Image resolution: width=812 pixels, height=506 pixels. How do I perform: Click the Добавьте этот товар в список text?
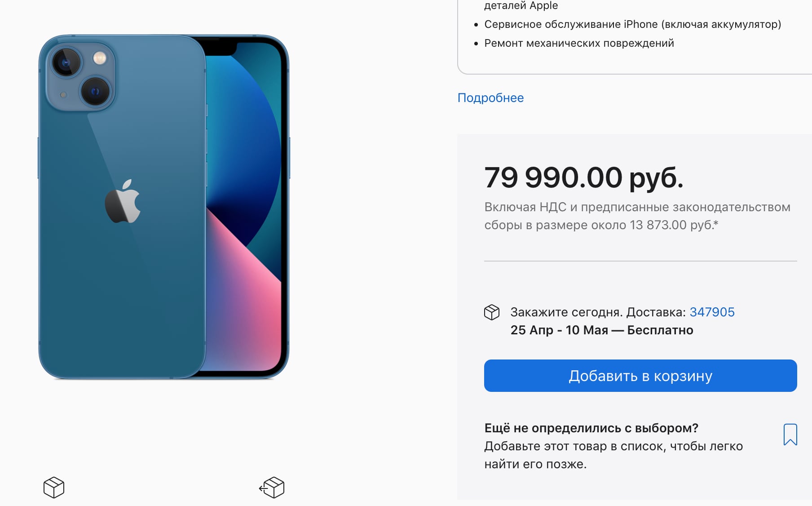(x=613, y=455)
